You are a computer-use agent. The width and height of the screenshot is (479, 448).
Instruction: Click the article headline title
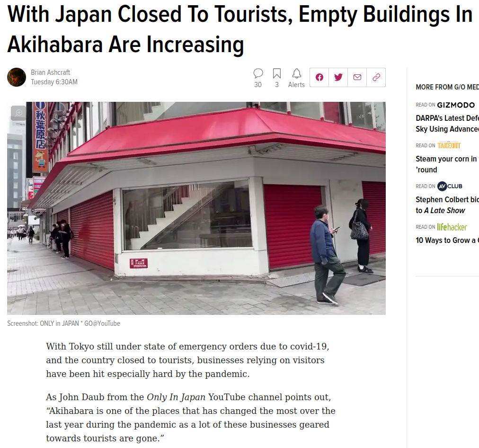tap(240, 29)
